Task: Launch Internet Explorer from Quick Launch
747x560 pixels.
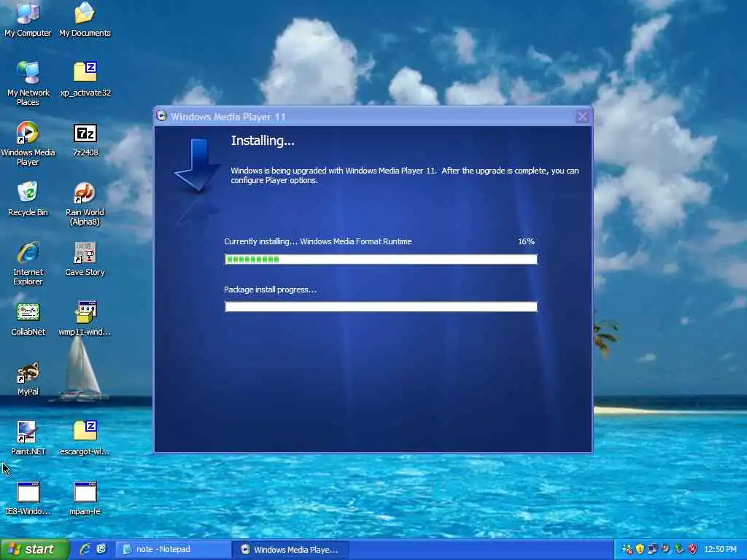Action: point(85,549)
